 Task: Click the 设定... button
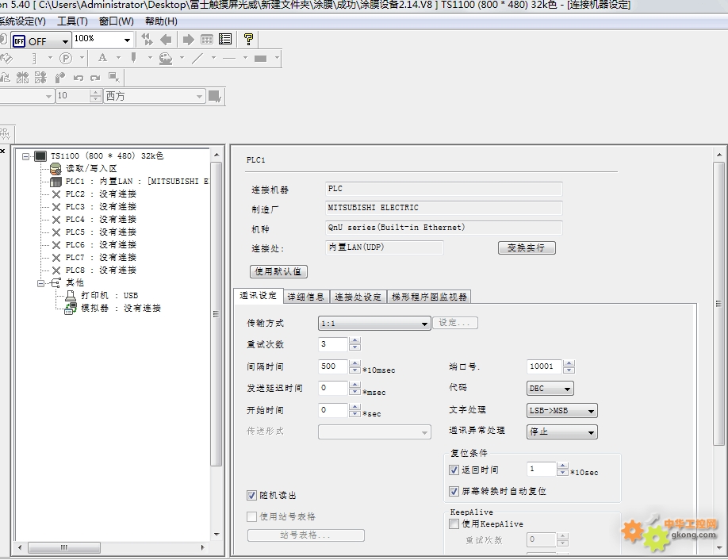click(455, 323)
